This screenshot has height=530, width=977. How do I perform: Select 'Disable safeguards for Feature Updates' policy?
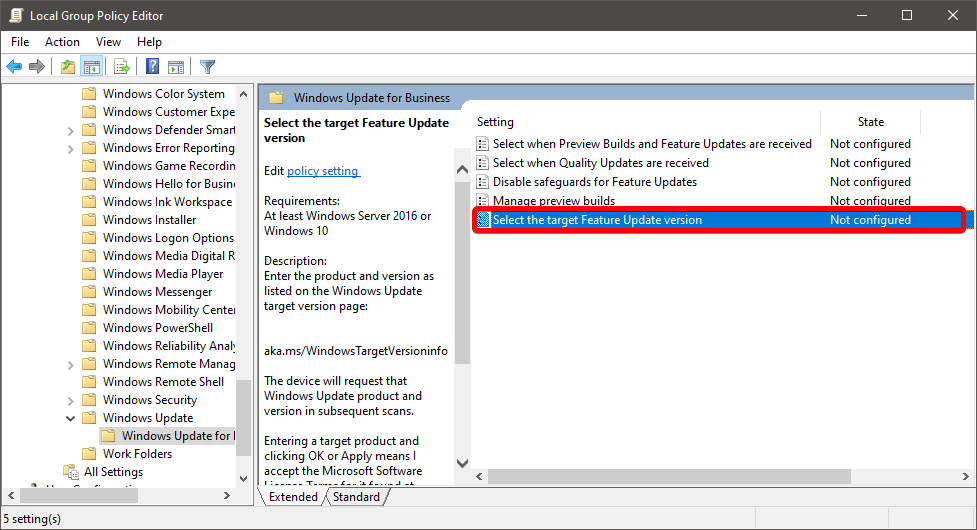click(594, 182)
